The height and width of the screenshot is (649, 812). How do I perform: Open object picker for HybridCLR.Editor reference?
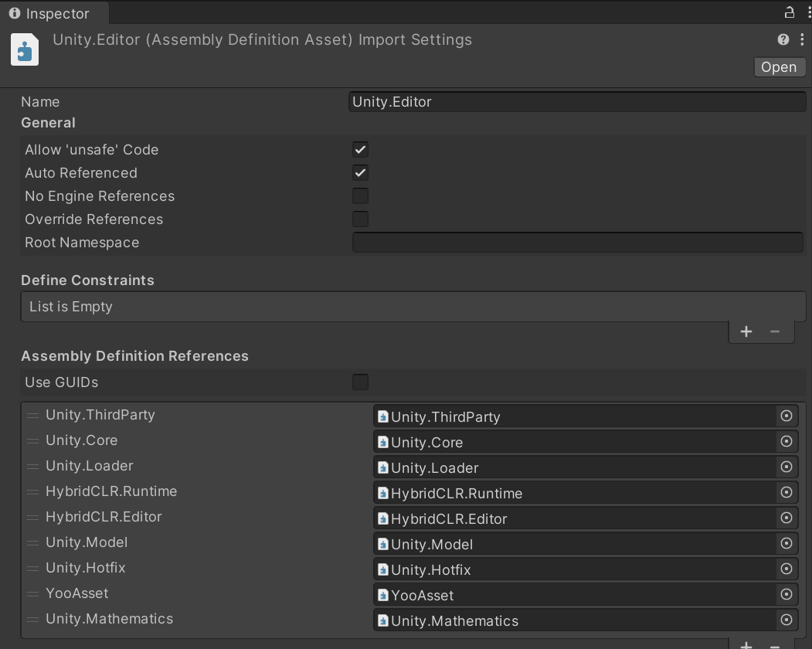tap(786, 518)
